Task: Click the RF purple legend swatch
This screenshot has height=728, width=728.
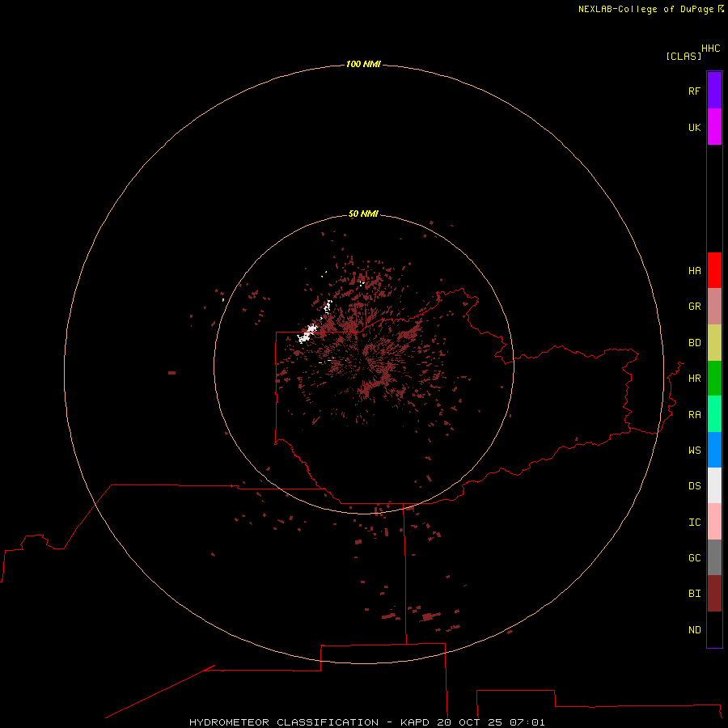Action: [714, 91]
